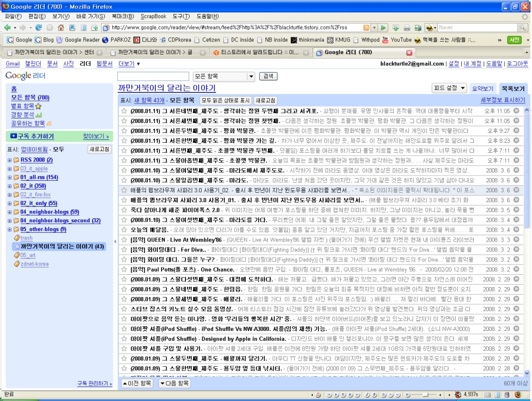Open the 세부정보 표시하기 link
Image resolution: width=532 pixels, height=401 pixels.
503,100
